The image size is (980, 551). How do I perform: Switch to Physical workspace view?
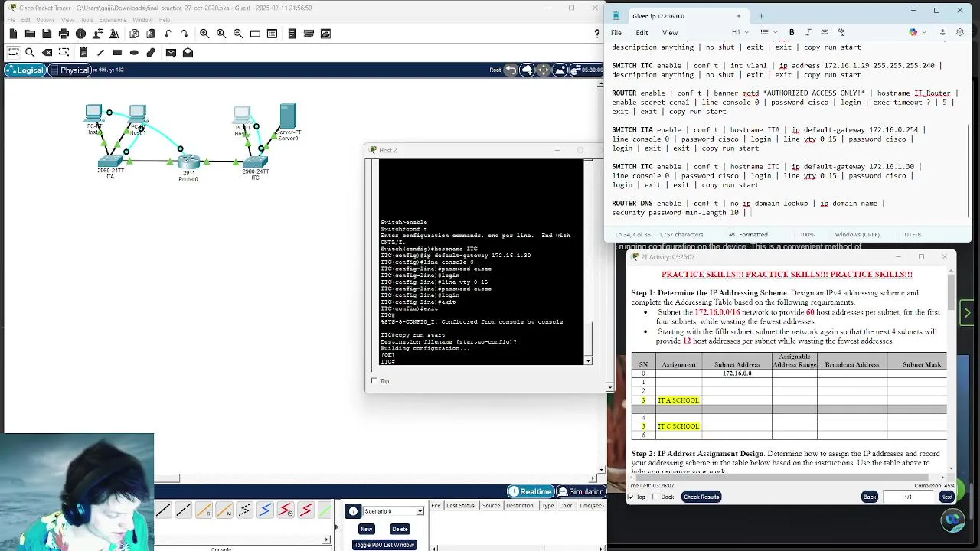coord(69,70)
